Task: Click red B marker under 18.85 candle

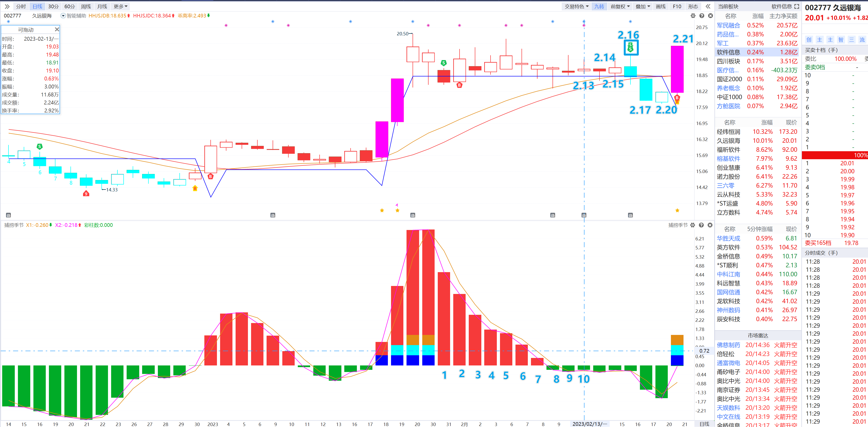Action: (x=459, y=85)
